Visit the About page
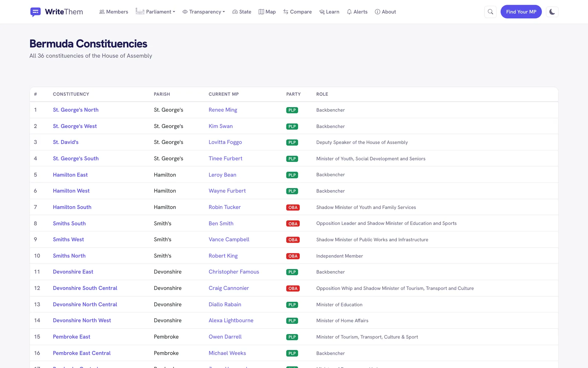588x368 pixels. [x=386, y=12]
